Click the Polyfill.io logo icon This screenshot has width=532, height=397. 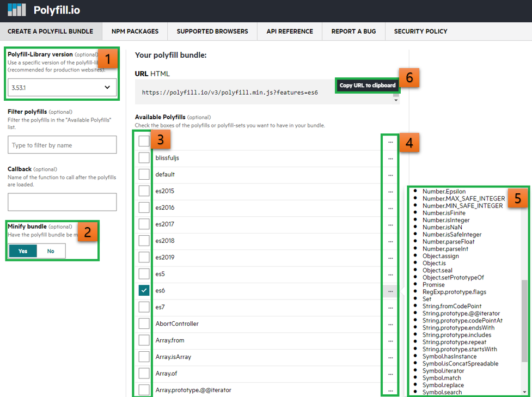click(17, 10)
